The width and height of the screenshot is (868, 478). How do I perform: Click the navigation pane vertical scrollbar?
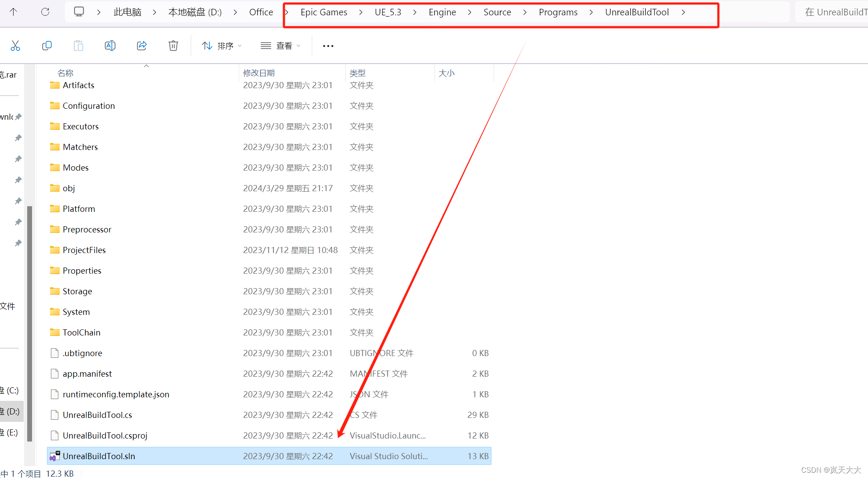(x=29, y=324)
